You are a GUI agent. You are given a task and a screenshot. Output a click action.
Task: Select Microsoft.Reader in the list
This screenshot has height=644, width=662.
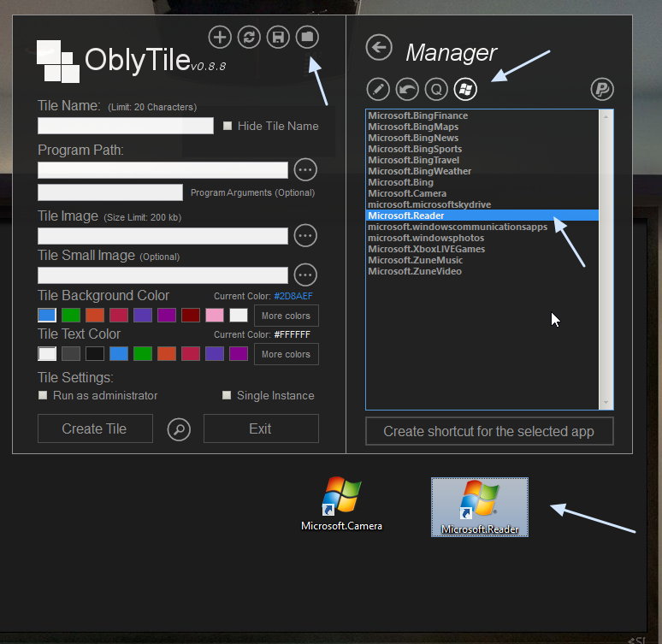tap(482, 216)
